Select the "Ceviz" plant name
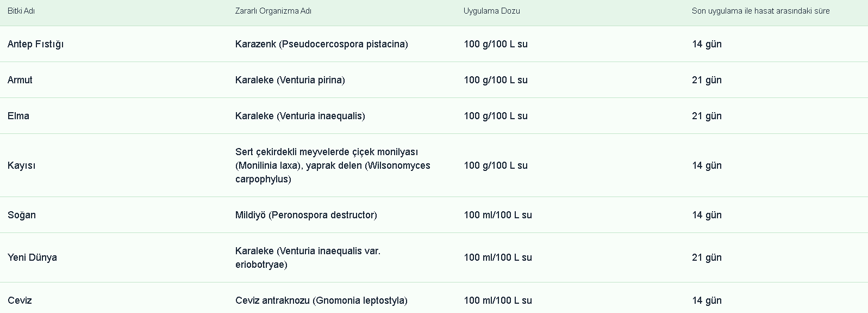Image resolution: width=868 pixels, height=313 pixels. pyautogui.click(x=20, y=300)
